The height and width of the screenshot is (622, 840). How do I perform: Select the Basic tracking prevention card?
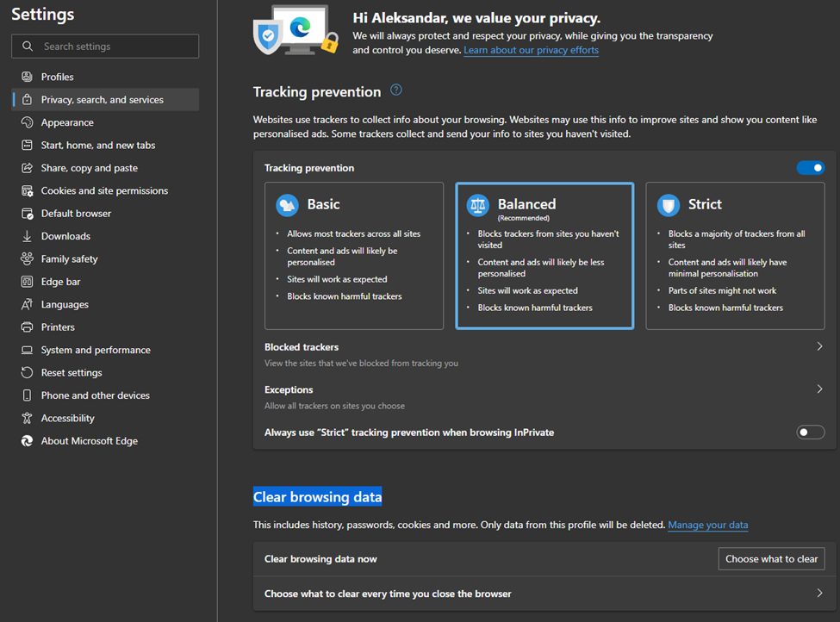tap(354, 256)
